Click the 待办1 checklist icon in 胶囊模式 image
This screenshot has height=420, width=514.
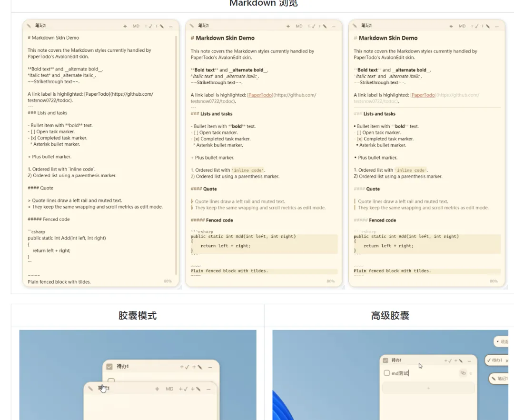click(x=109, y=367)
